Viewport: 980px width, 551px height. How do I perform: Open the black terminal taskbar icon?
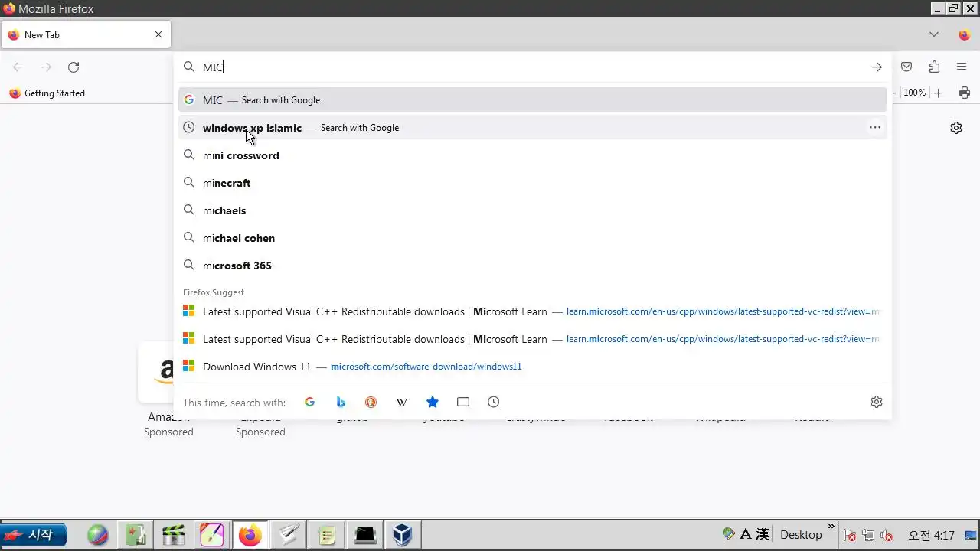365,535
